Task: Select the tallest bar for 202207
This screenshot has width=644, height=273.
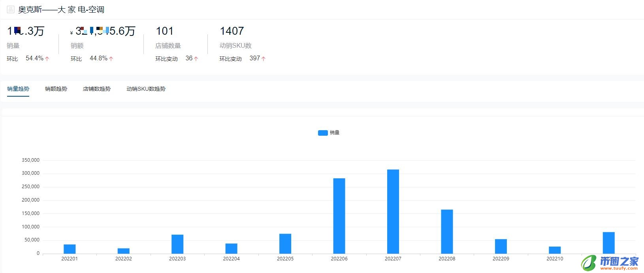Action: [393, 211]
